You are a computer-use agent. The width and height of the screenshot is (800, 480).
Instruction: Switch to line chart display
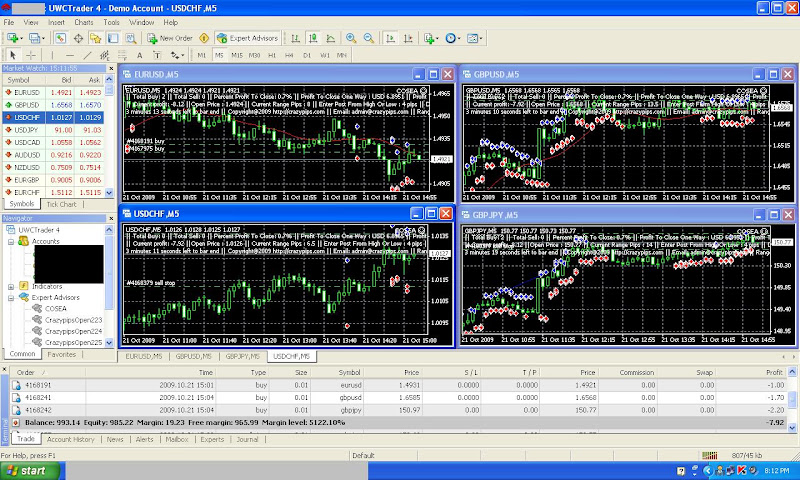point(331,38)
